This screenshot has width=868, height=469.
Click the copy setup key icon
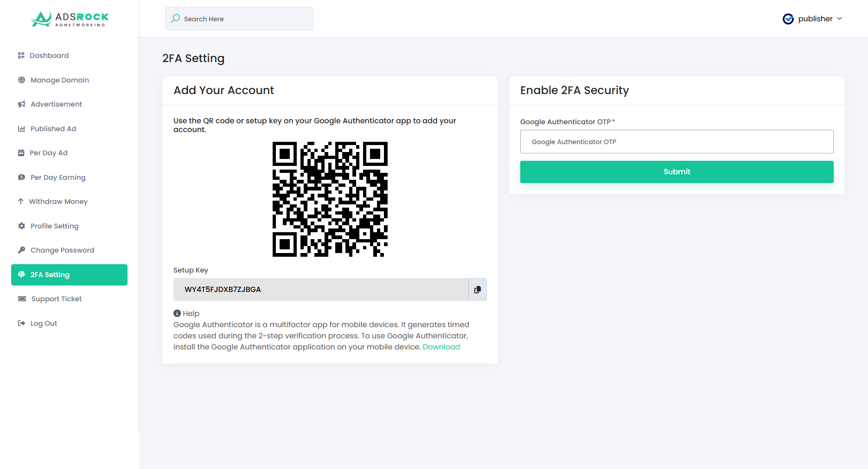pos(478,290)
